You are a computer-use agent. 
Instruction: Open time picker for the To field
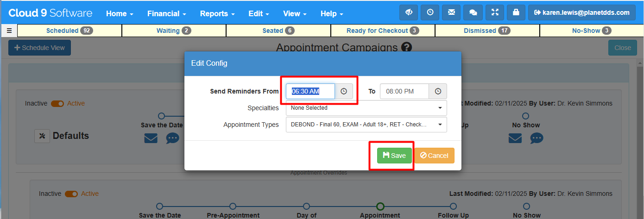(x=438, y=91)
